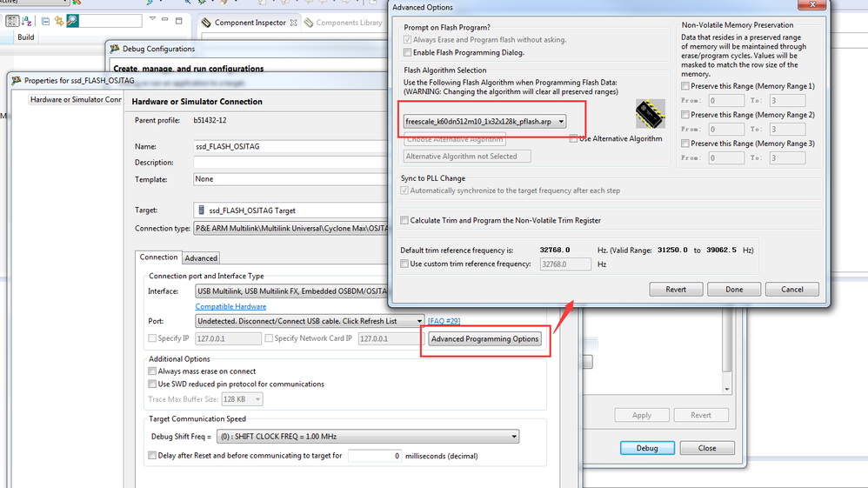Minimize the left panel view
This screenshot has height=488, width=868.
pos(165,19)
